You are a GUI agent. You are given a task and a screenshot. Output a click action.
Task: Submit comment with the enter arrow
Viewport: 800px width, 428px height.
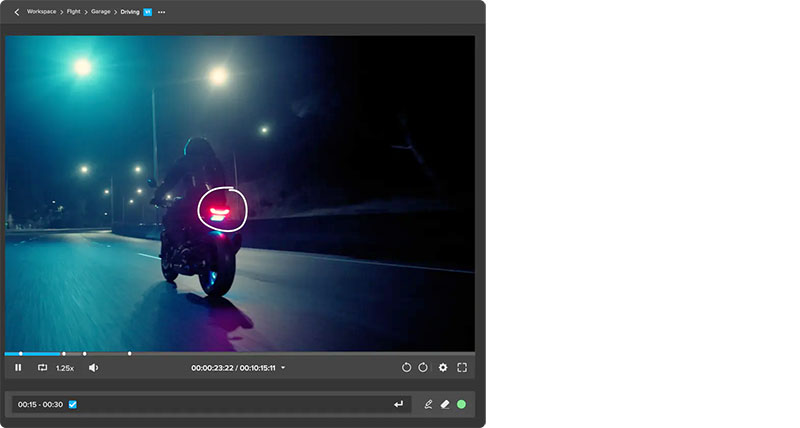pos(399,404)
